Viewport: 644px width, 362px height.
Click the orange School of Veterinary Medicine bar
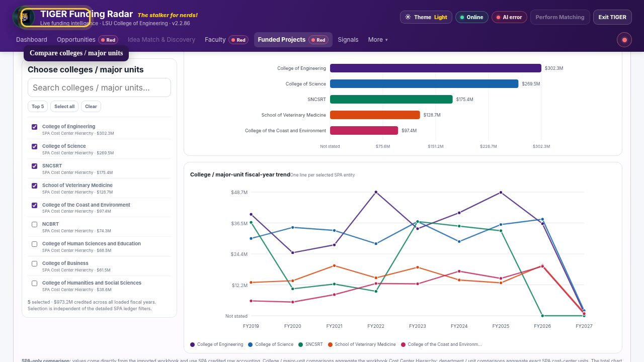coord(375,115)
